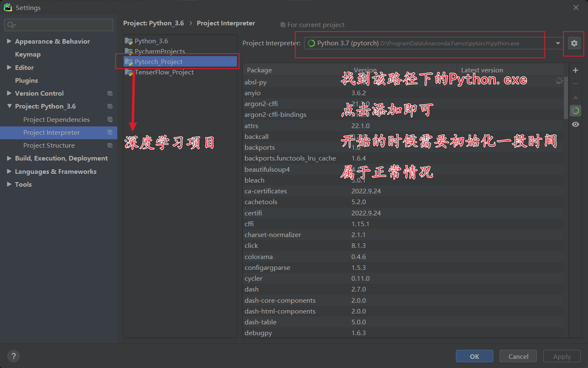Click the package list vertical scrollbar

click(566, 98)
